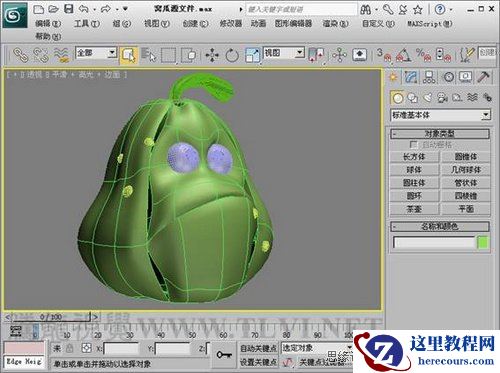Collapse the 对象类型 rollout
Image resolution: width=500 pixels, height=373 pixels.
tap(440, 134)
